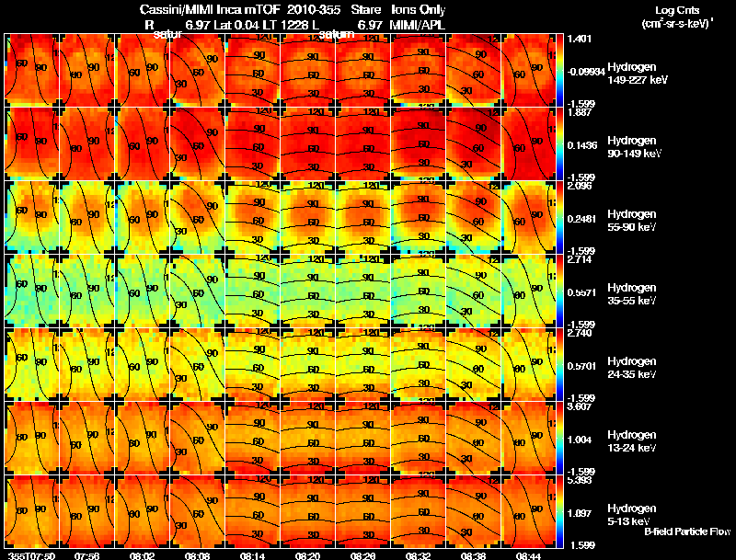Click the colorbar maximum value "3.607"
The image size is (736, 560).
click(580, 406)
